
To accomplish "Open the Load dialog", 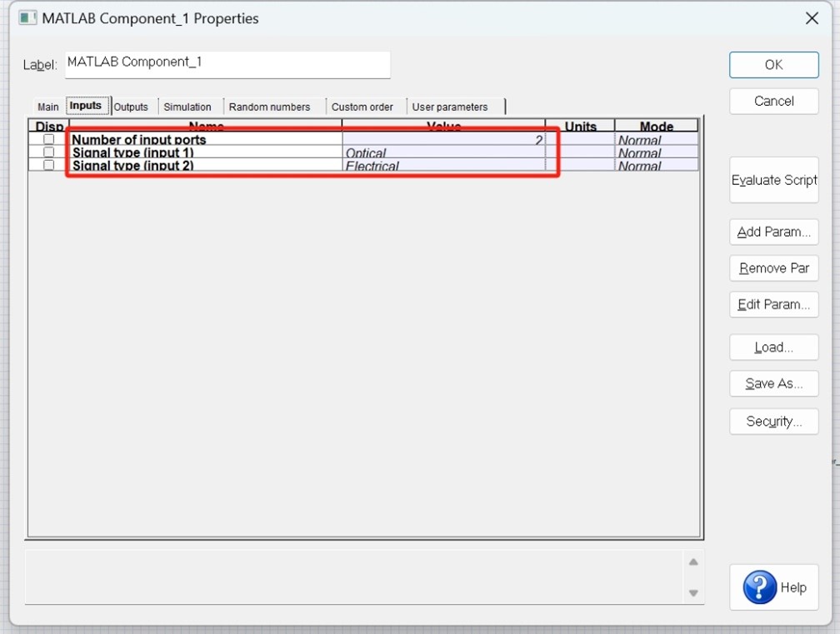I will pos(773,347).
